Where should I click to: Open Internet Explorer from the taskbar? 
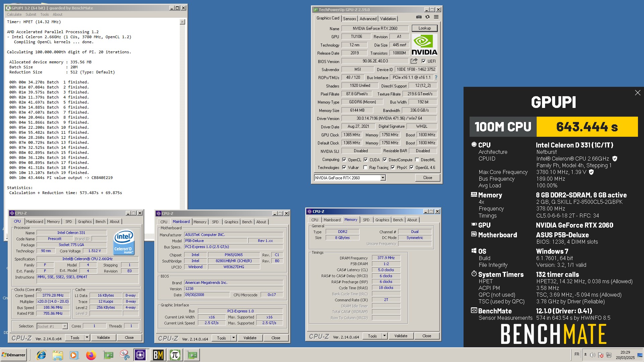point(41,355)
